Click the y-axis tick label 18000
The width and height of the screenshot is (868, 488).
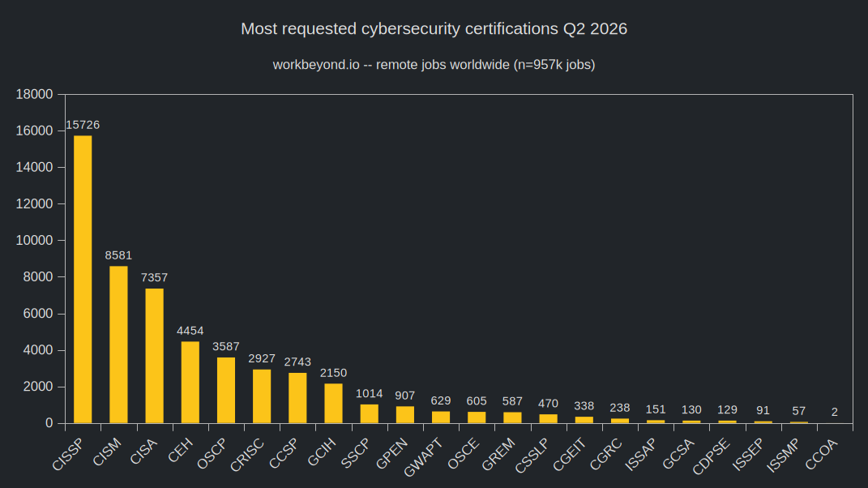34,94
